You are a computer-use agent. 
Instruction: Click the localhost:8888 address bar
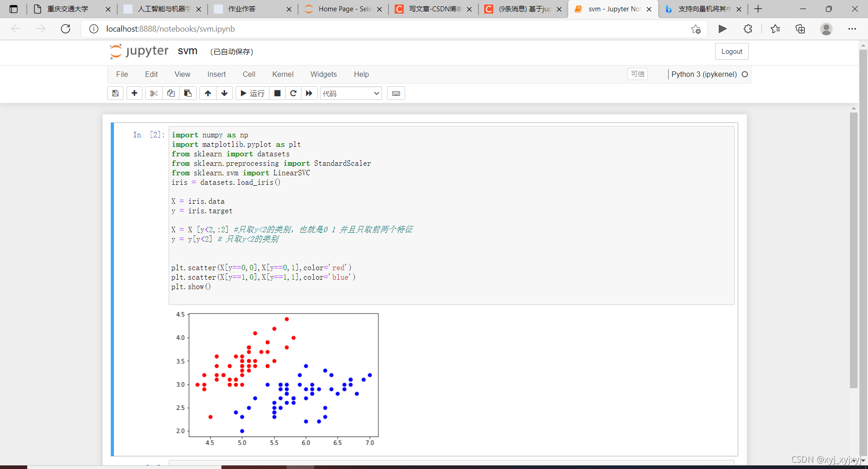(393, 29)
